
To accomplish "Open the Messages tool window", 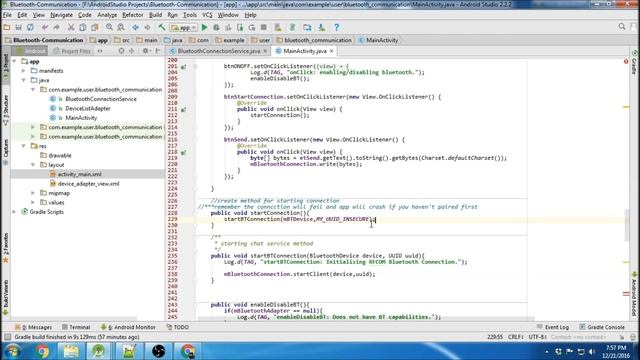I will click(33, 327).
